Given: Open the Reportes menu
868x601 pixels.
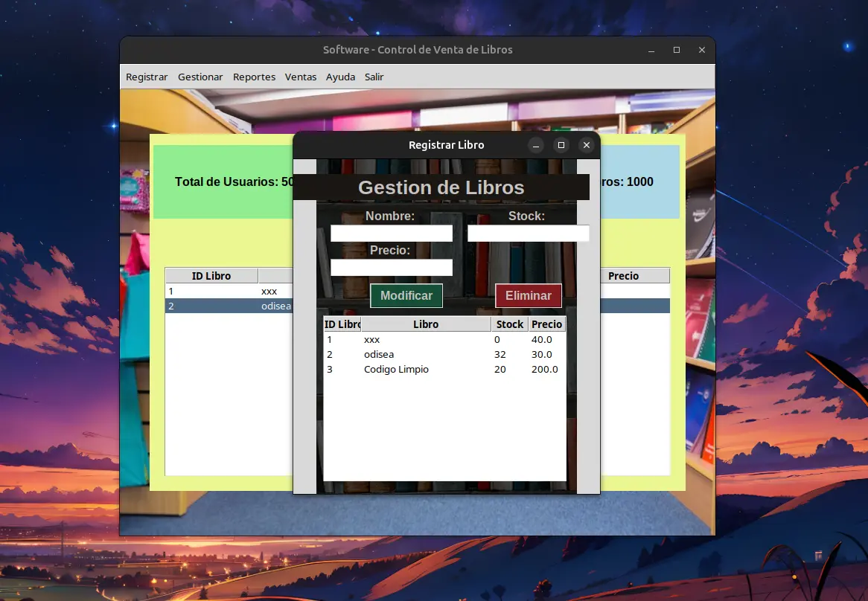Looking at the screenshot, I should point(254,77).
